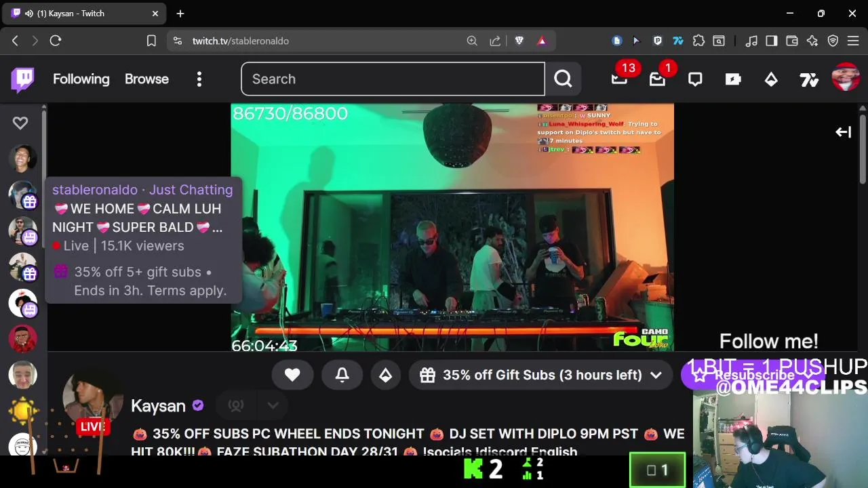Click the magnifier search button
The width and height of the screenshot is (868, 488).
pos(563,79)
